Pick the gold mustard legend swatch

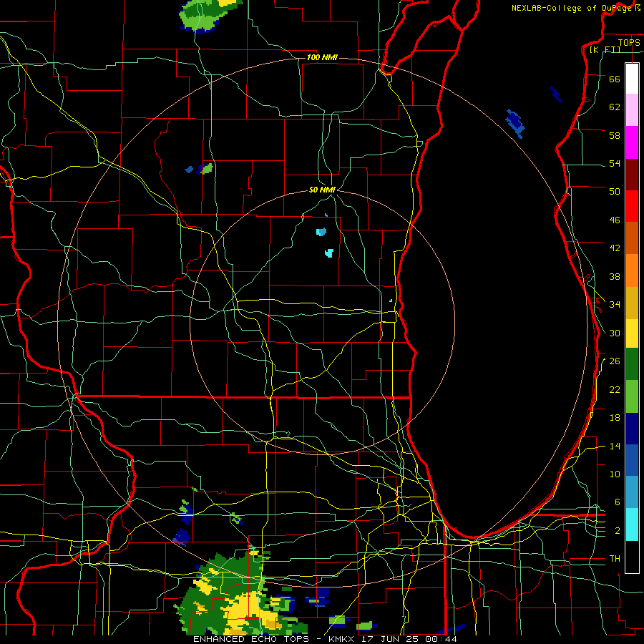pyautogui.click(x=632, y=303)
